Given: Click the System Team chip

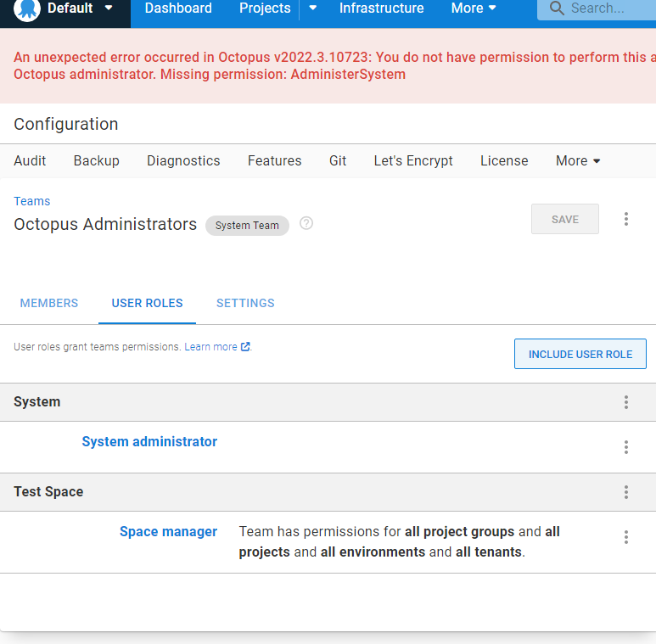Looking at the screenshot, I should pyautogui.click(x=247, y=226).
